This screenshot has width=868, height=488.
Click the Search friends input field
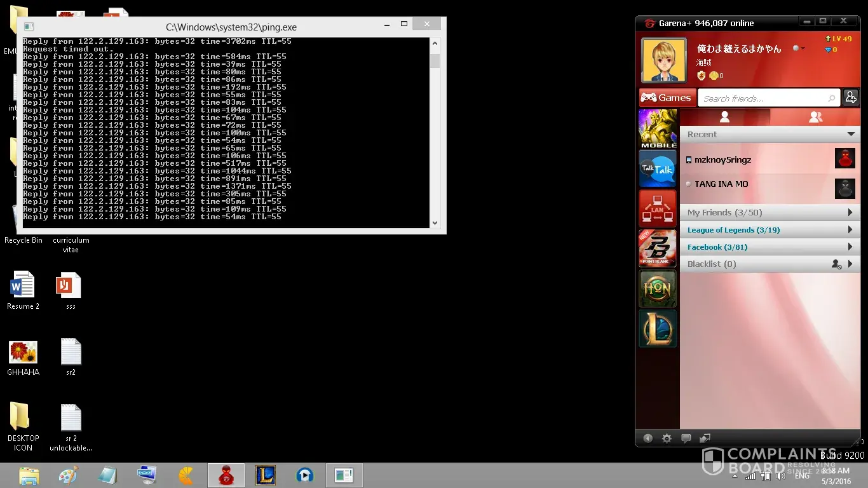pos(763,98)
